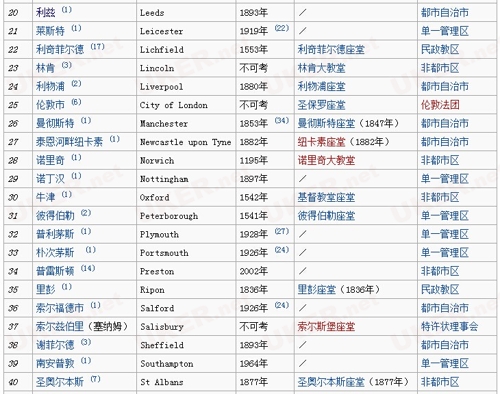Open the 圣保罗座堂 link
Viewport: 500px width, 394px height.
[321, 105]
